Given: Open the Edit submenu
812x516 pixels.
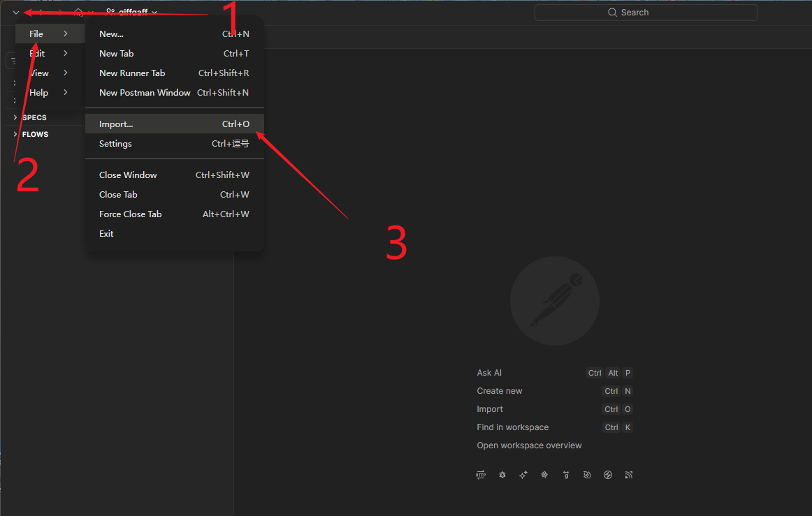Looking at the screenshot, I should click(x=50, y=53).
